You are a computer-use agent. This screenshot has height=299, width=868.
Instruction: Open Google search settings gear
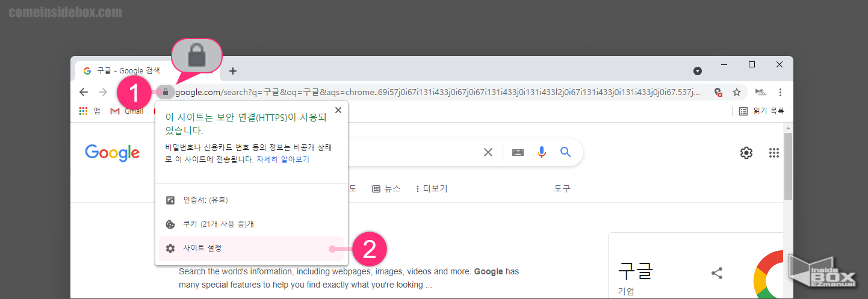click(746, 153)
